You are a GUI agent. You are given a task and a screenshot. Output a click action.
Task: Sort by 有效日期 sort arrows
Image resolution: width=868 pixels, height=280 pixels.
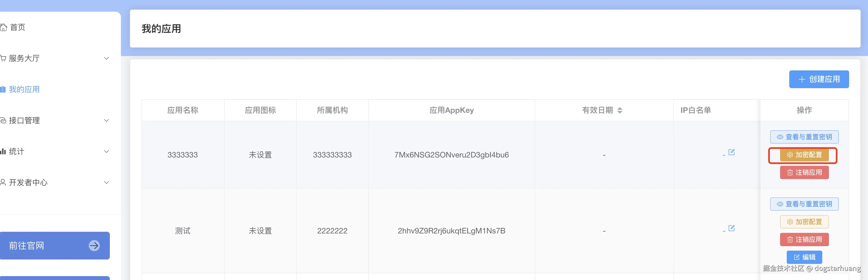620,110
